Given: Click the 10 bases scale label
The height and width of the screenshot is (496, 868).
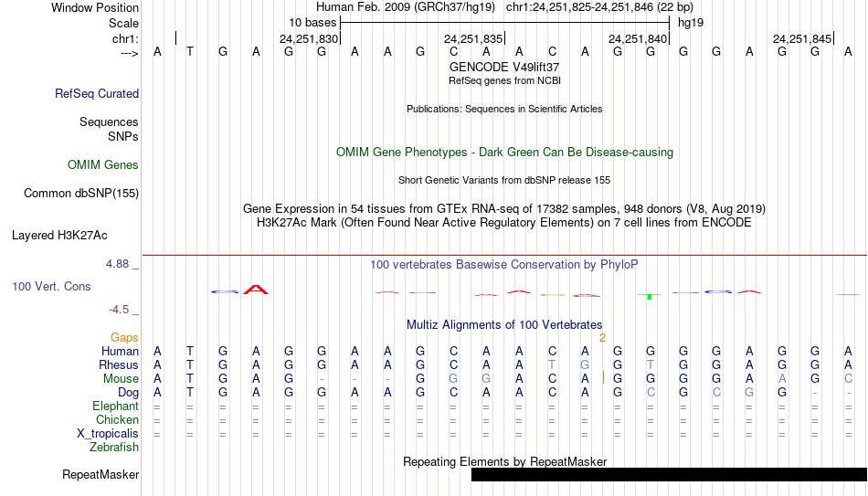Looking at the screenshot, I should (312, 23).
